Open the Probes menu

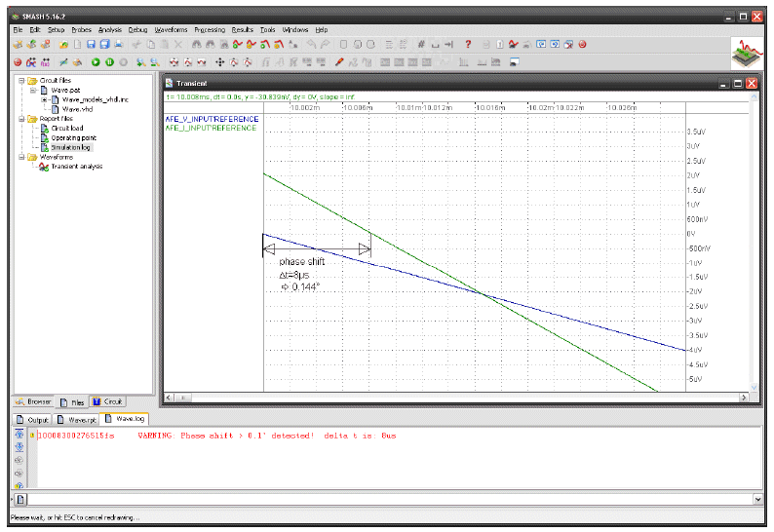click(82, 29)
